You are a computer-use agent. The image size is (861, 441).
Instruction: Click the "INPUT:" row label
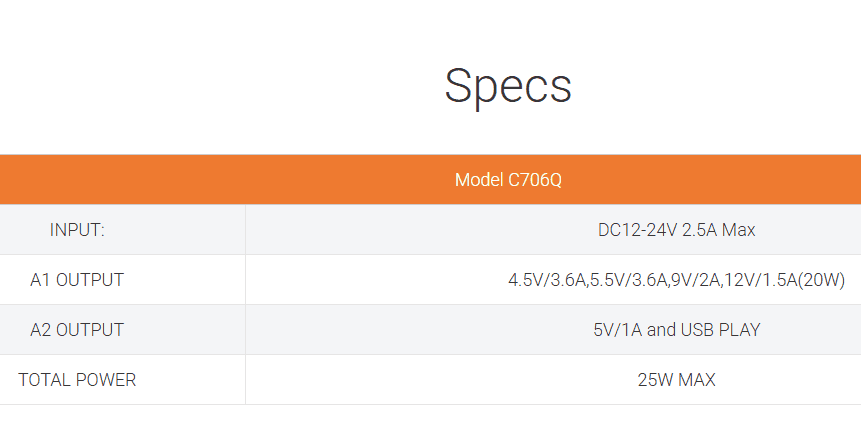click(77, 230)
